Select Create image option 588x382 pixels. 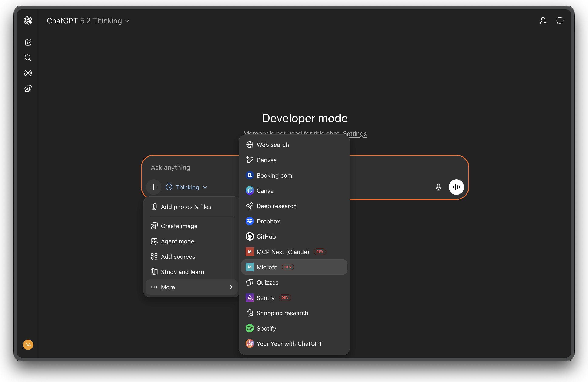tap(192, 226)
